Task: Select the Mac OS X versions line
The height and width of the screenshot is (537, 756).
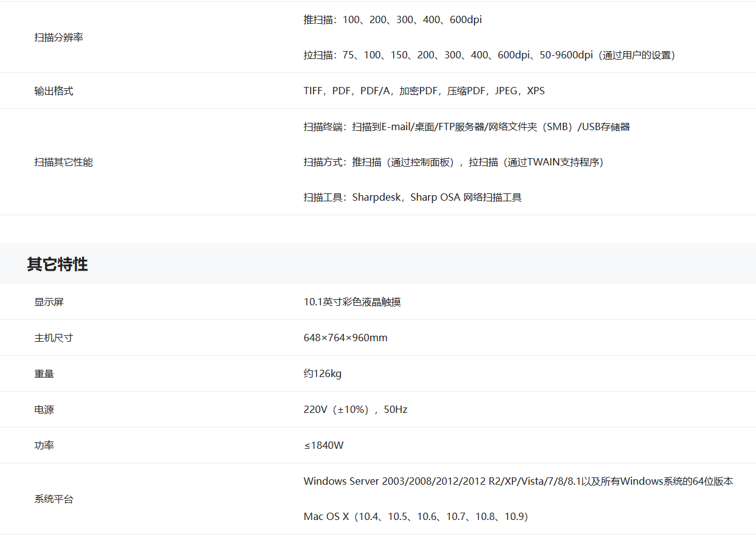Action: coord(416,517)
